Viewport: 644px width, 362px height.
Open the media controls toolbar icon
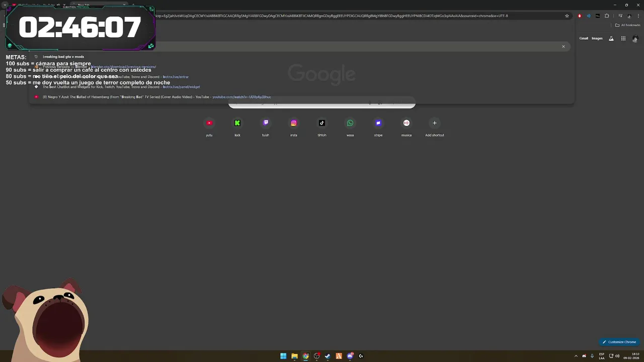coord(620,16)
